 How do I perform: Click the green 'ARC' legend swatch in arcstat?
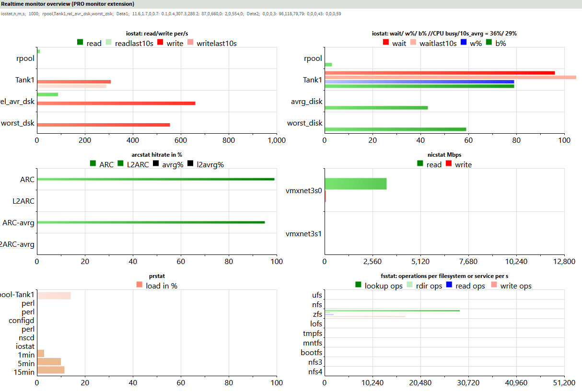tap(93, 164)
